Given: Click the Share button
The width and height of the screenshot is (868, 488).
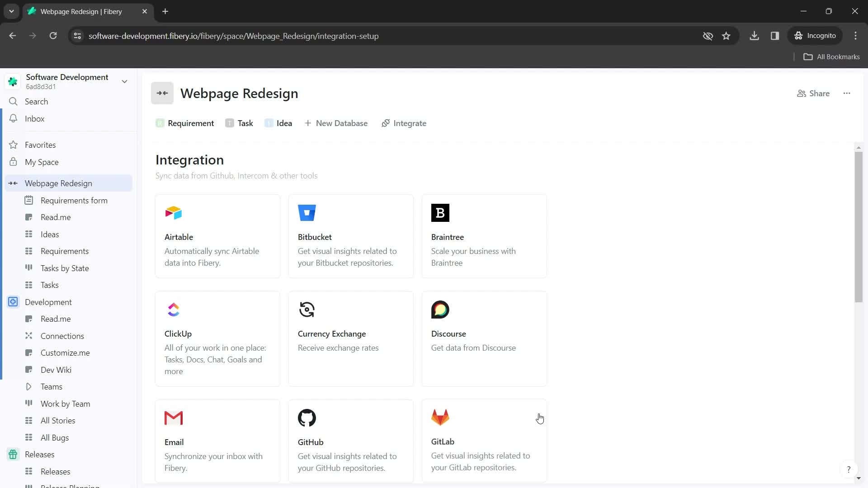Looking at the screenshot, I should point(815,94).
